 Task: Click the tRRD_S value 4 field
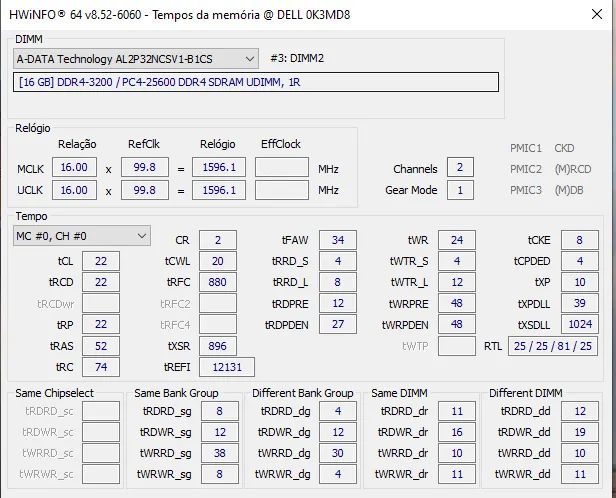(x=338, y=261)
